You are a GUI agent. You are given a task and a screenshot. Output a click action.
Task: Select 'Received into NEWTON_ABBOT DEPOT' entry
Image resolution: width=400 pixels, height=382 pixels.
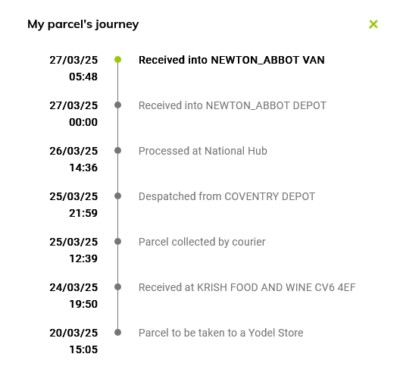click(x=232, y=105)
